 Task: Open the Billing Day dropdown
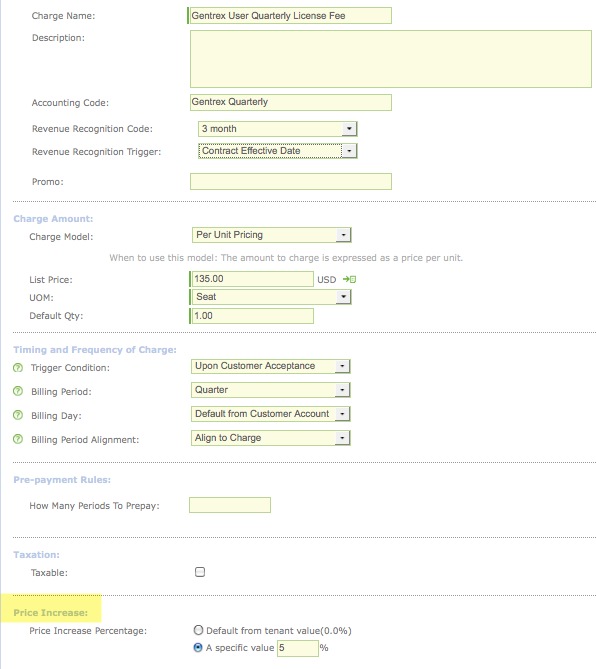coord(270,414)
